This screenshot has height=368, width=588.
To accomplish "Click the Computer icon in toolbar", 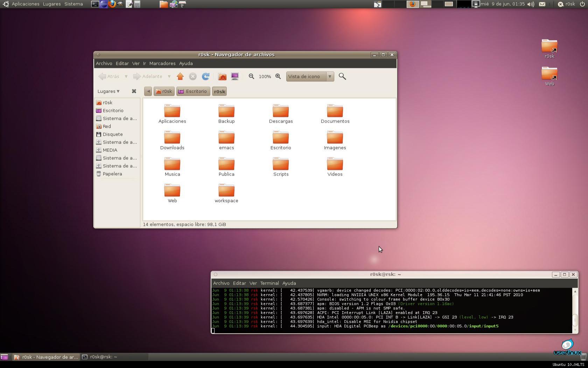I will pos(235,76).
